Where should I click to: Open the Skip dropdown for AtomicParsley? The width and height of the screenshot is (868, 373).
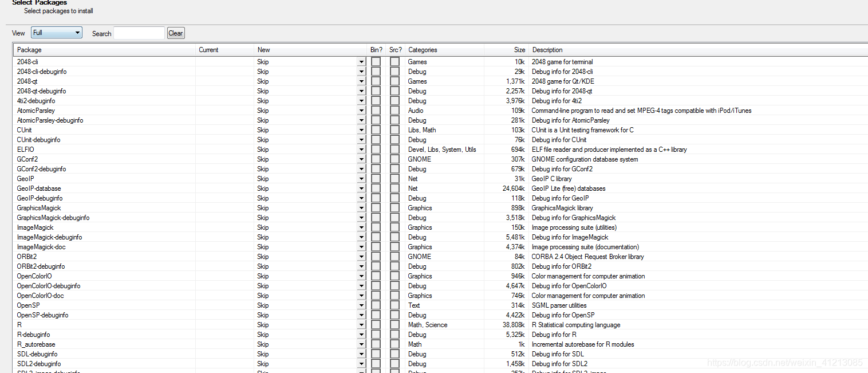click(x=361, y=111)
